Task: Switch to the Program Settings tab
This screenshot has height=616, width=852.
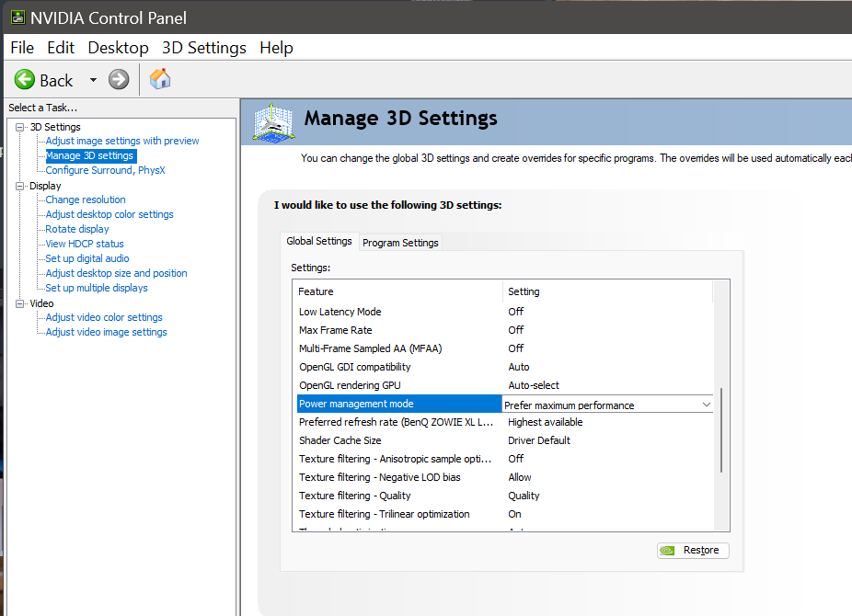Action: click(x=400, y=243)
